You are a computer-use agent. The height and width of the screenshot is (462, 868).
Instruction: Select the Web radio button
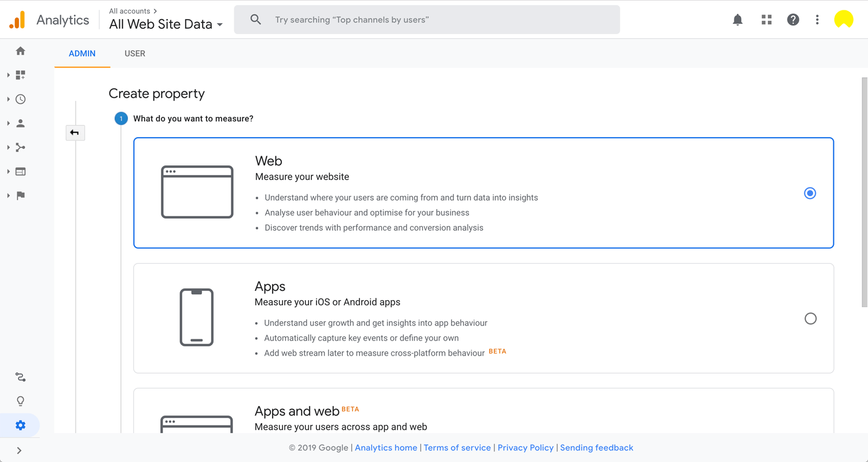click(x=810, y=193)
